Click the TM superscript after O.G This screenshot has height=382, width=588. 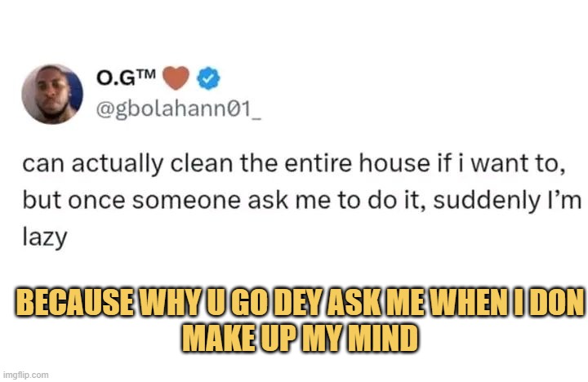click(145, 73)
